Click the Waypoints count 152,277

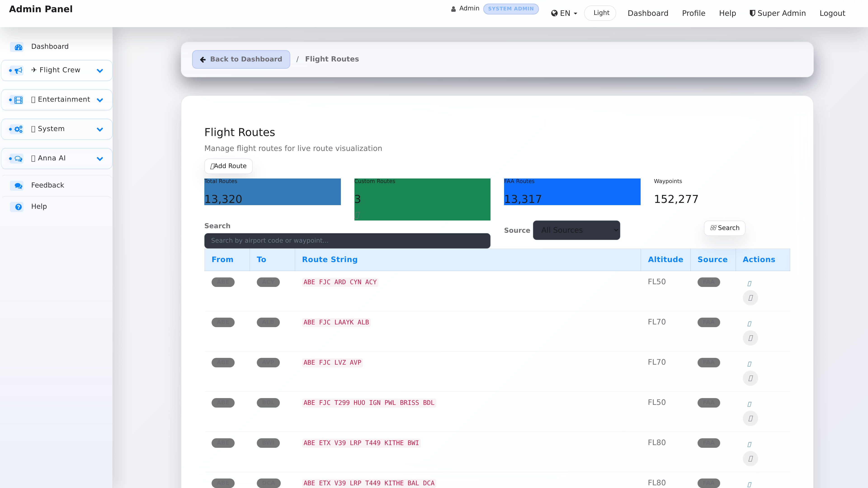pos(676,199)
